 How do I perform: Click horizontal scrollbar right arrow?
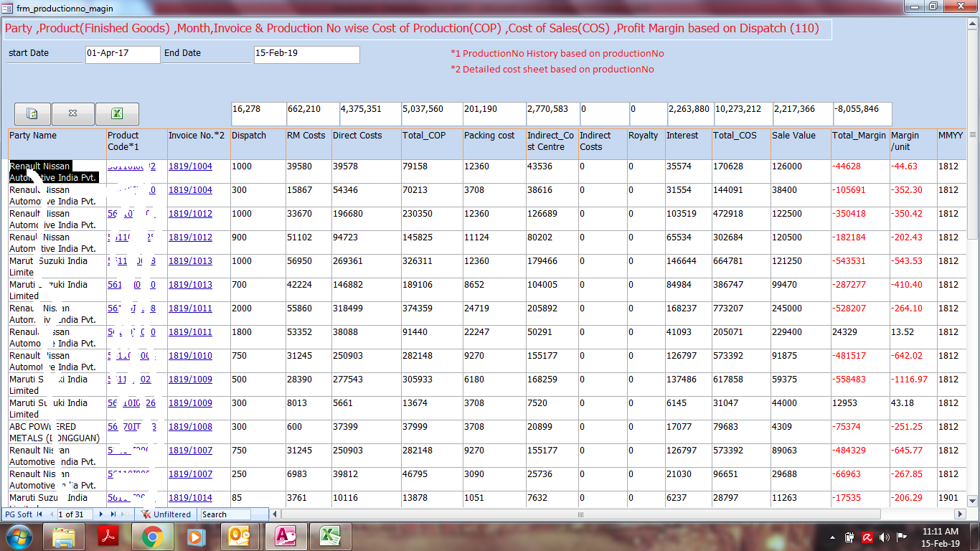point(961,514)
